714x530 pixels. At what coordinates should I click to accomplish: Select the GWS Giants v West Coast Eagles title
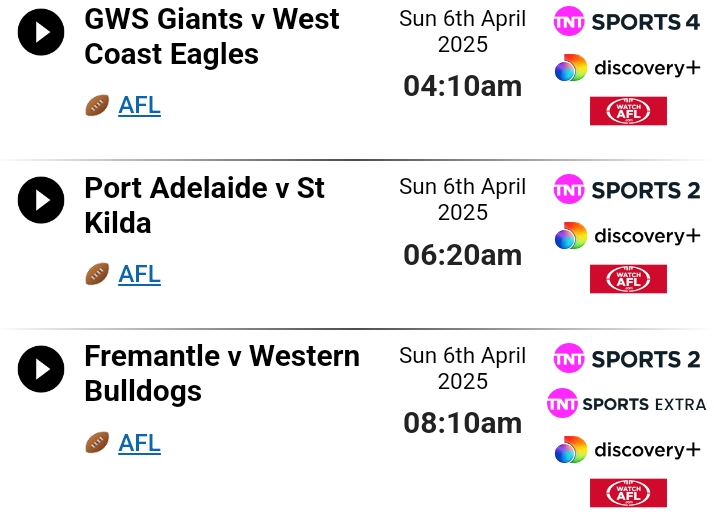(212, 36)
